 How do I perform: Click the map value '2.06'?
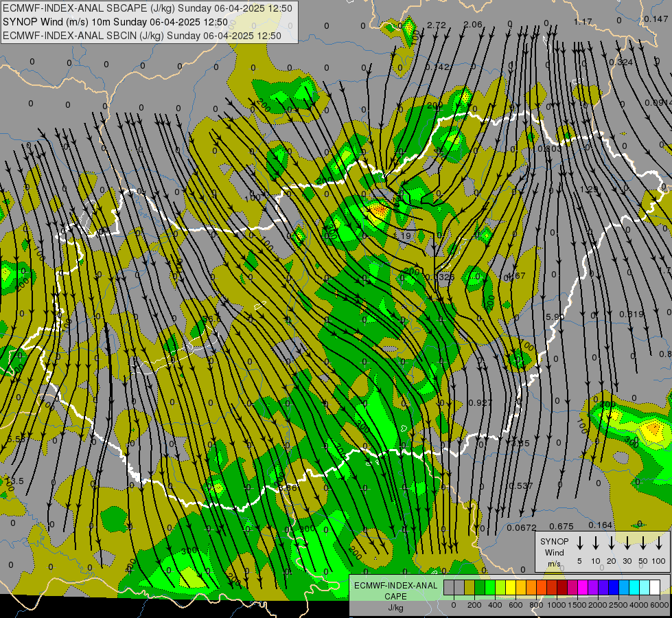tap(473, 25)
